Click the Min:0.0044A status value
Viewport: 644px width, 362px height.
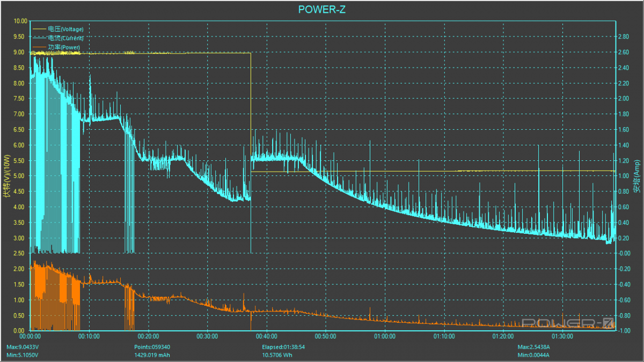click(533, 354)
